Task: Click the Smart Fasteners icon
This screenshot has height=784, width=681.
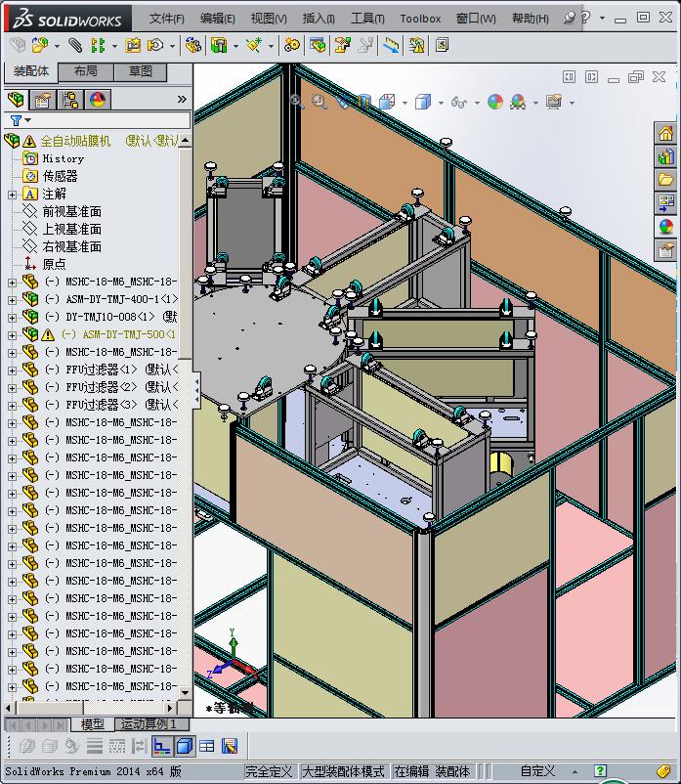Action: tap(133, 46)
